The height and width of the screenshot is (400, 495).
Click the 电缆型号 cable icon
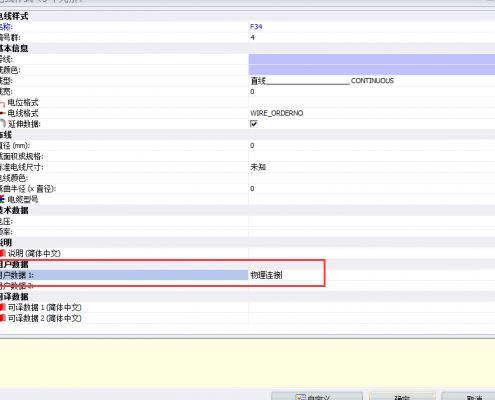point(2,199)
